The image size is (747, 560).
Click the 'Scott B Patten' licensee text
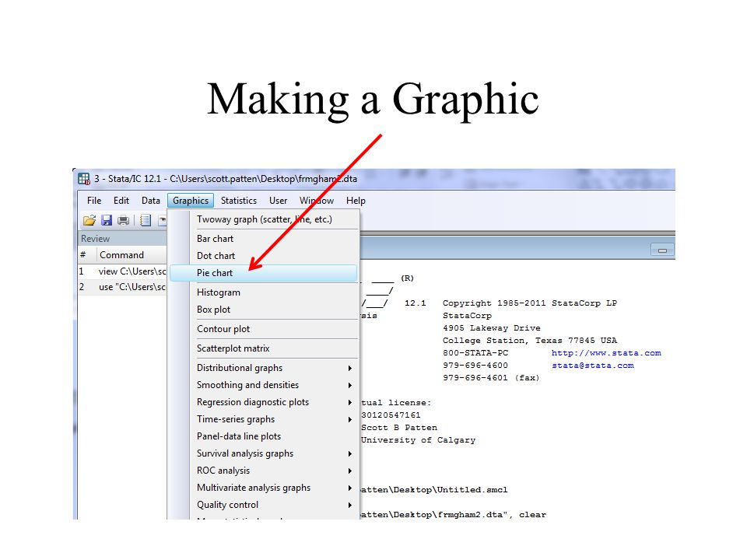tap(399, 428)
